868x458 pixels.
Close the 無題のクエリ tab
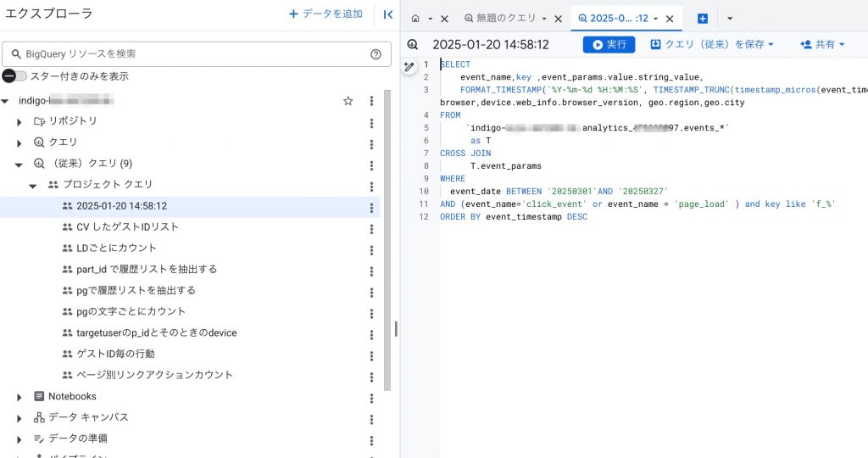coord(559,19)
